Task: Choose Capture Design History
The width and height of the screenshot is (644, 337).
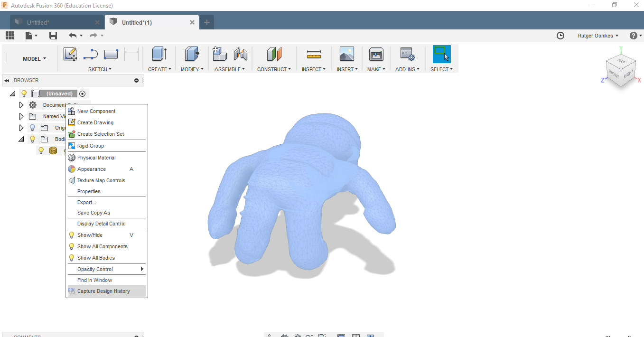Action: click(x=107, y=291)
